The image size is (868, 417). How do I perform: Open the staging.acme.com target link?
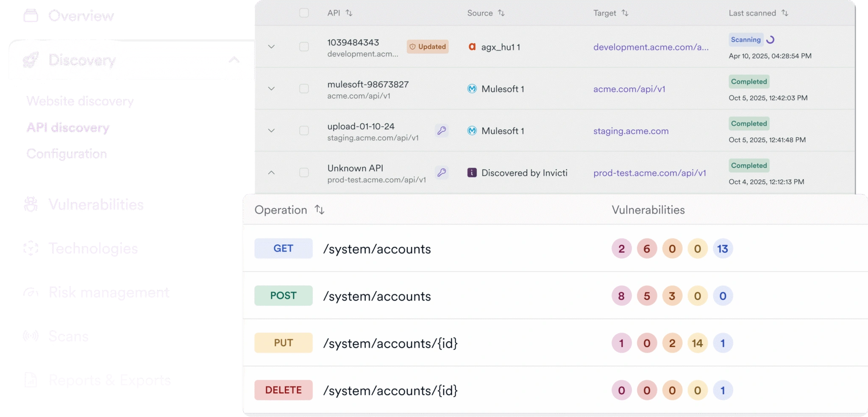(631, 131)
